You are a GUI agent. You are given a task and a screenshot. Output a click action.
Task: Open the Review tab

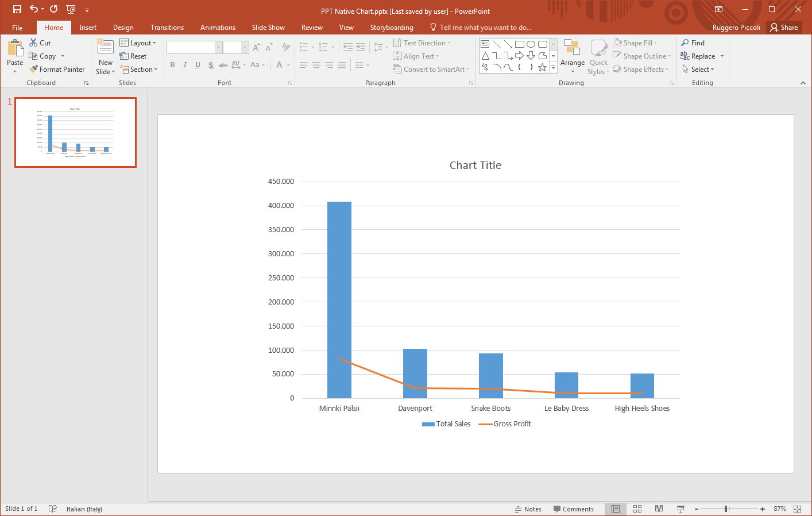[312, 28]
